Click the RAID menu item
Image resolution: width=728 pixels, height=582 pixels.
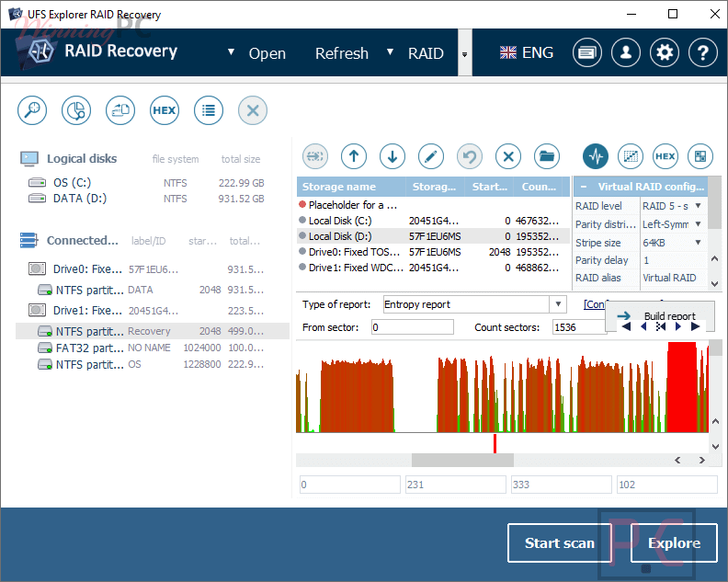point(426,53)
